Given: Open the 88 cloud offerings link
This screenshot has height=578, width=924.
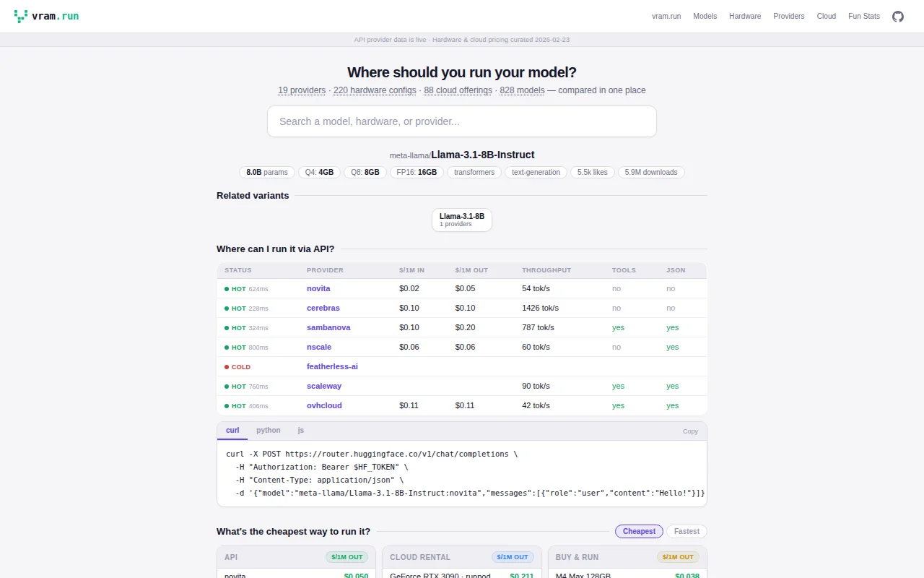Looking at the screenshot, I should 458,90.
